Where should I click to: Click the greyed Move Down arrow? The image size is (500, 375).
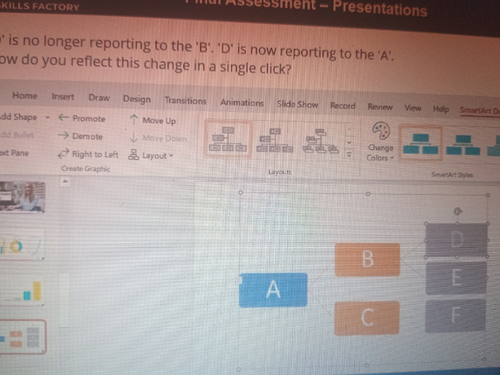point(158,138)
